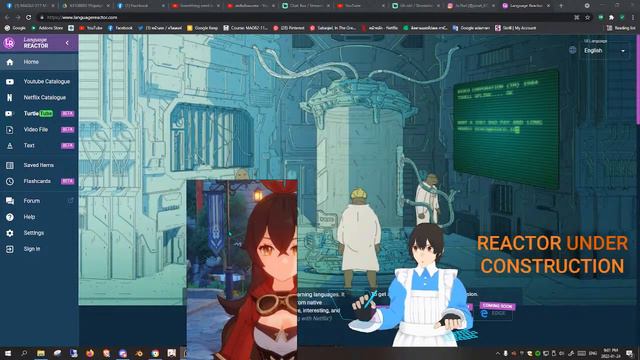The width and height of the screenshot is (640, 360).
Task: Click the languagereactor.com address bar
Action: tap(306, 18)
